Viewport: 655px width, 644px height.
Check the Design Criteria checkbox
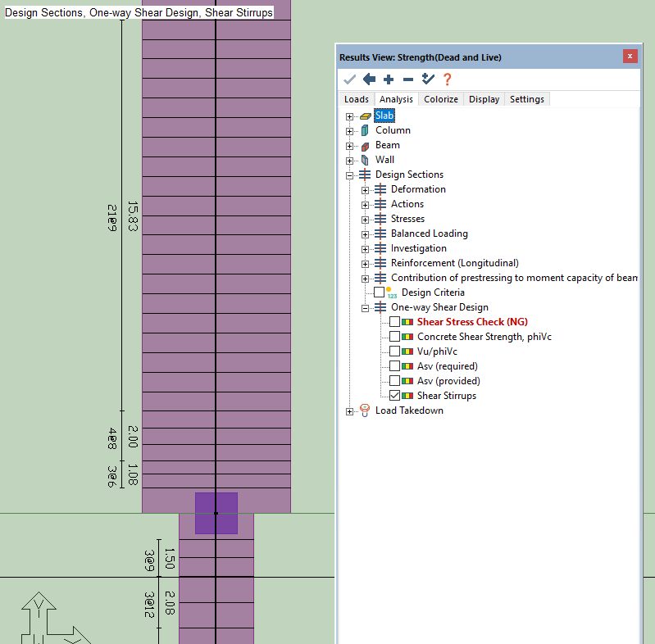coord(379,293)
